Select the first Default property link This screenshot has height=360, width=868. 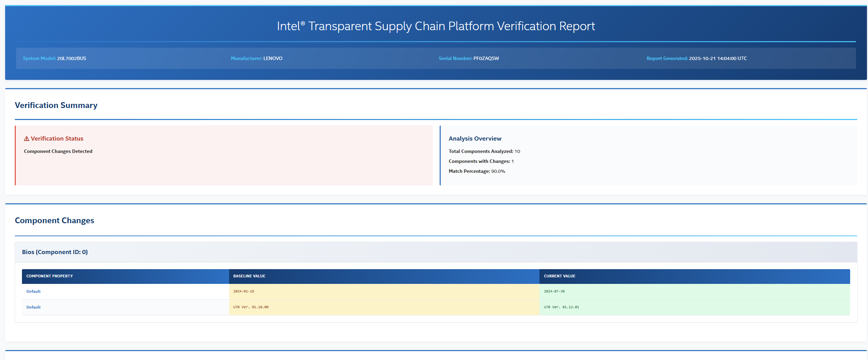tap(33, 291)
